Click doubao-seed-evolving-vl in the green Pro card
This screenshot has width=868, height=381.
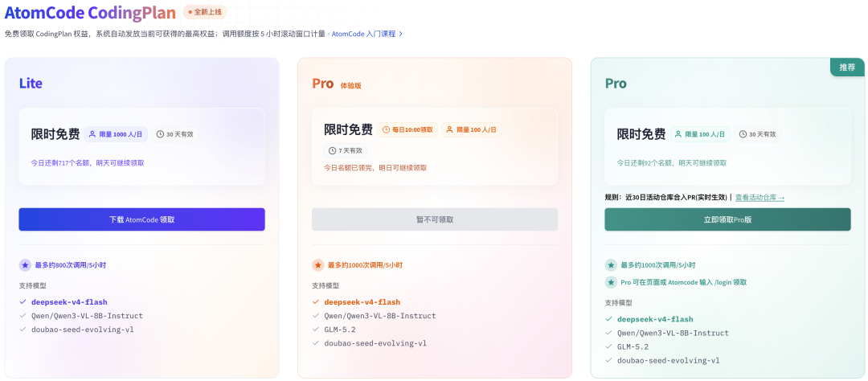click(669, 361)
